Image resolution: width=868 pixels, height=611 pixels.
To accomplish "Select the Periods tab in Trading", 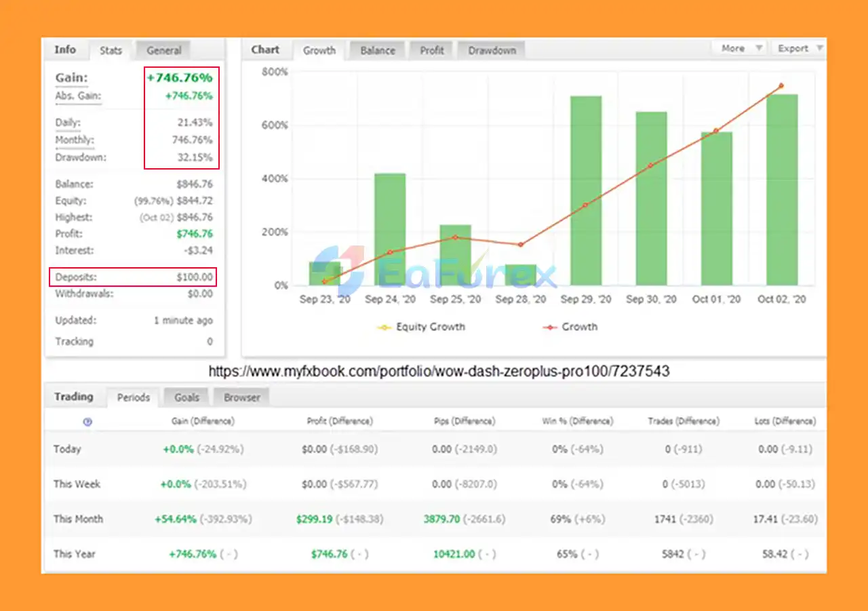I will pos(134,397).
